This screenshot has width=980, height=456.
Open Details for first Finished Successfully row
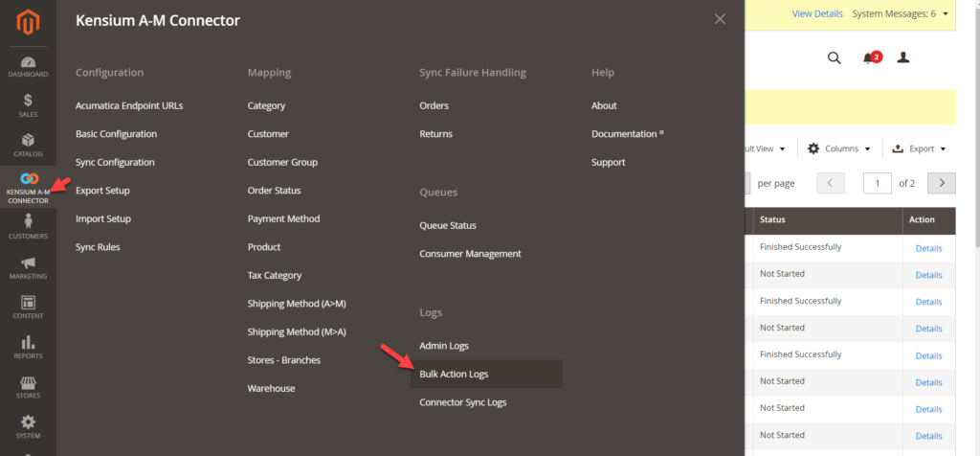tap(928, 248)
